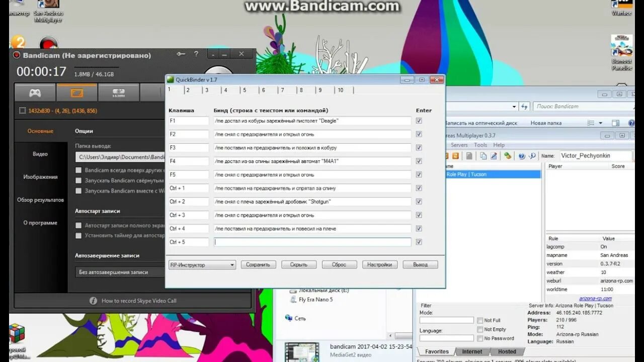Toggle Enter checkbox for F5 bind row

pyautogui.click(x=419, y=174)
